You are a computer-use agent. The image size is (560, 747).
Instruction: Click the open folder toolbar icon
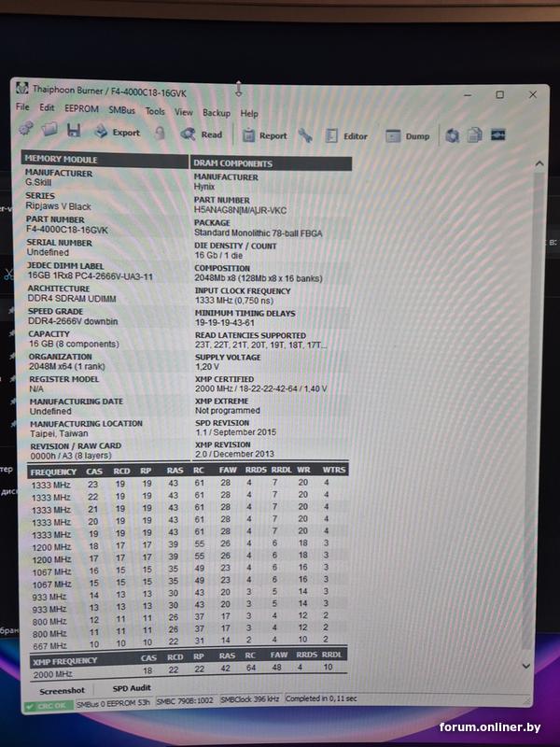tap(49, 129)
